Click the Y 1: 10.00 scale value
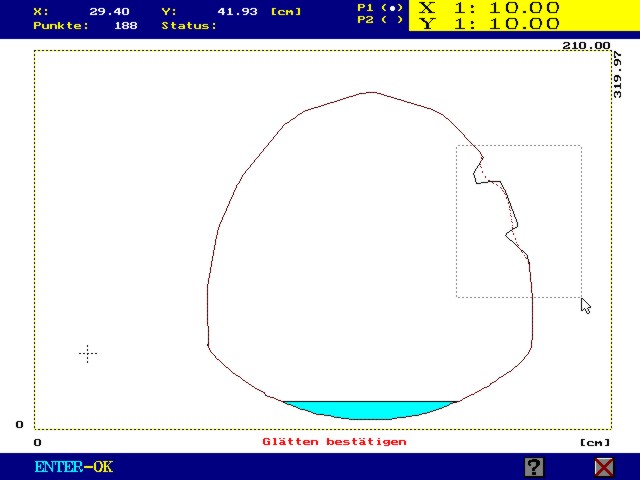 click(x=490, y=23)
